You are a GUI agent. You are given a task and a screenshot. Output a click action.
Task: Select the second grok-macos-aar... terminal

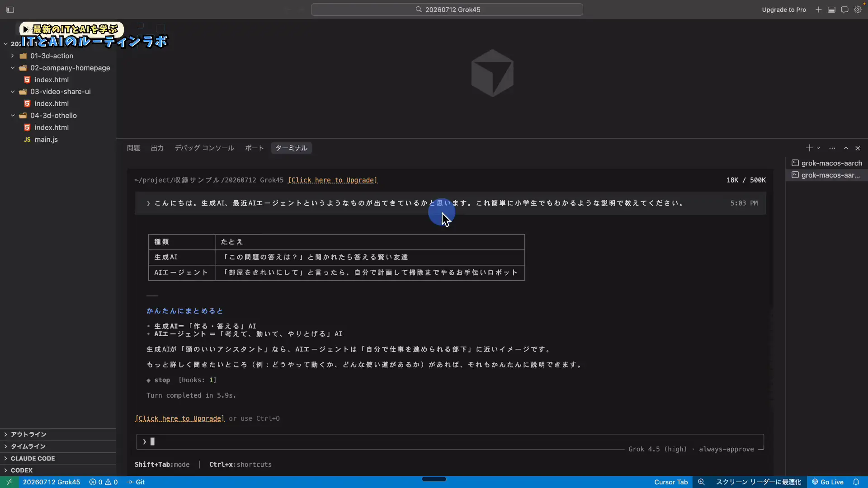point(827,175)
